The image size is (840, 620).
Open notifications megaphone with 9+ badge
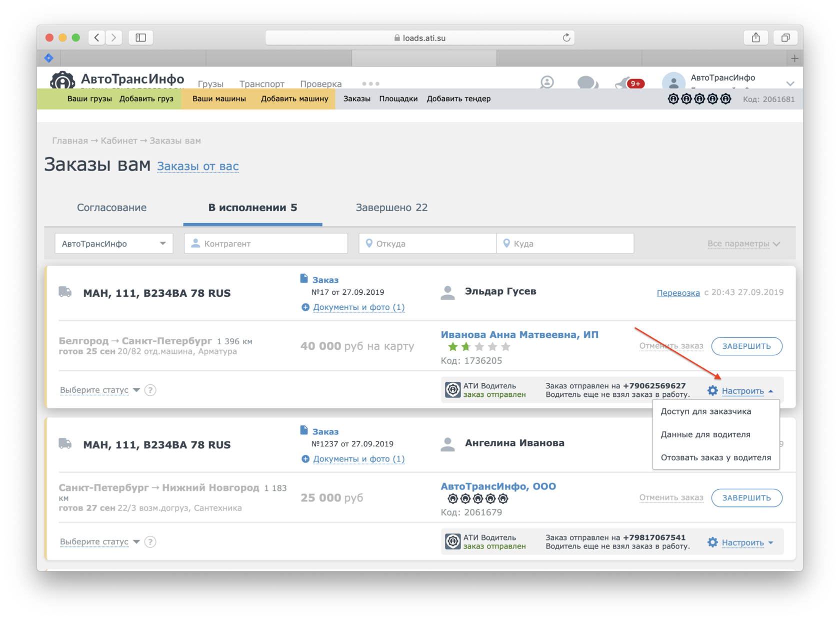point(629,83)
